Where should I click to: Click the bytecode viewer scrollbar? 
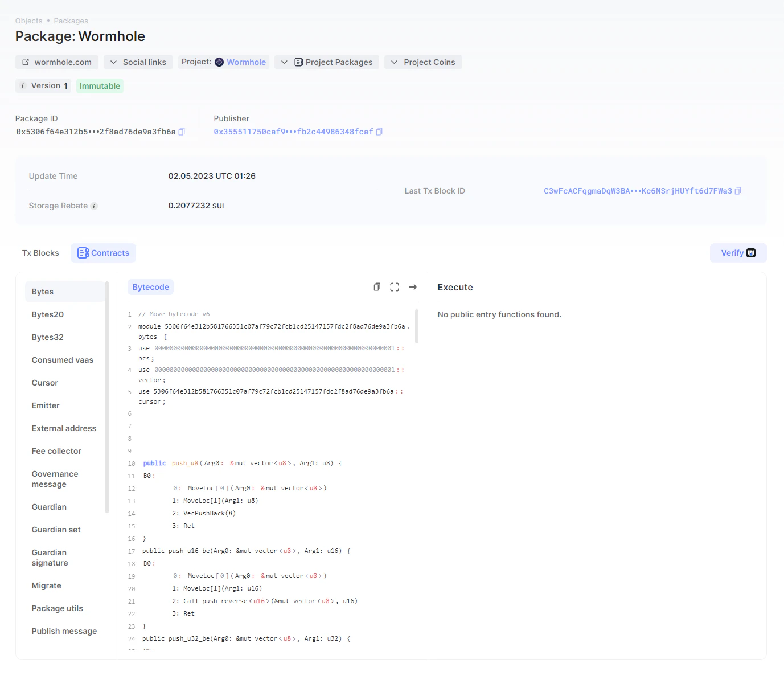tap(417, 326)
